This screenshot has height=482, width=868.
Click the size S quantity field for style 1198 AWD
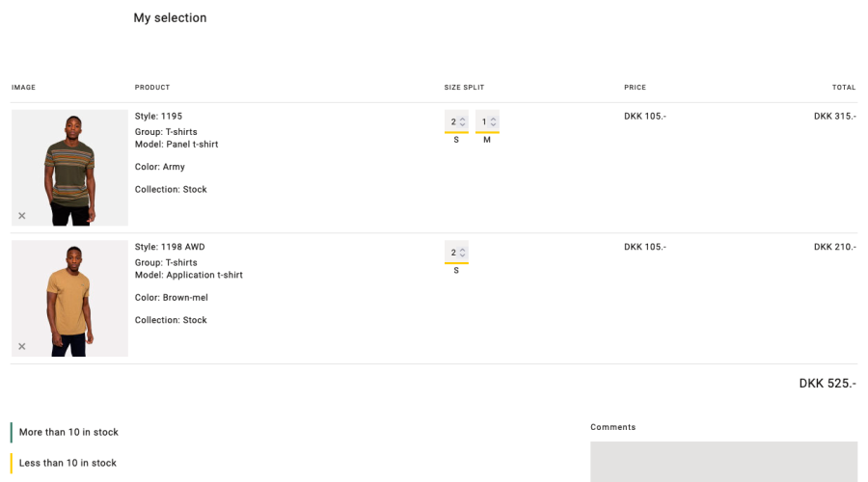tap(452, 253)
